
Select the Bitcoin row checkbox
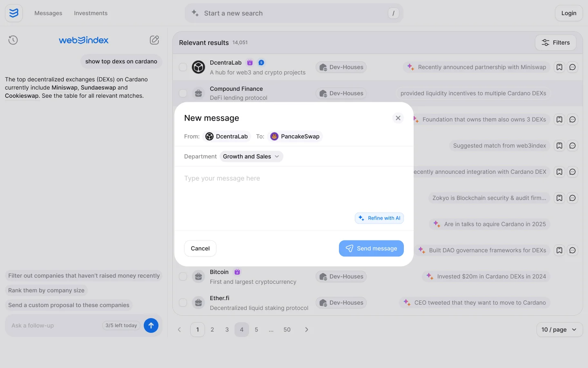183,276
